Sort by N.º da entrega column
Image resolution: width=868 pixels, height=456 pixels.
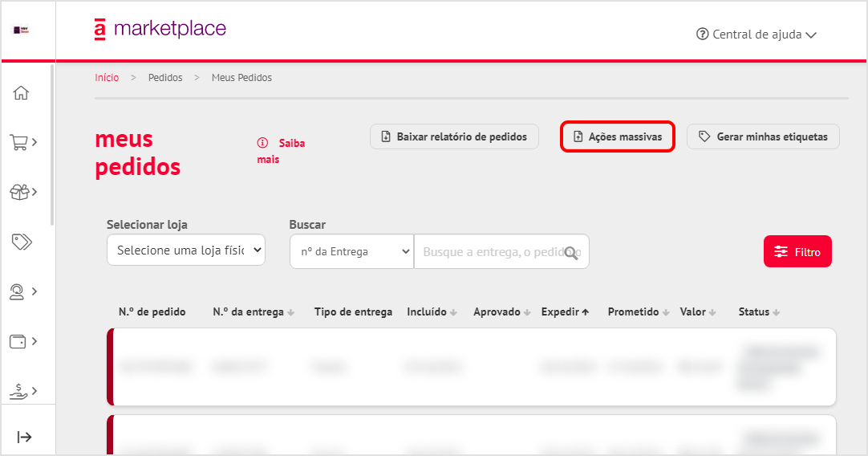point(253,312)
